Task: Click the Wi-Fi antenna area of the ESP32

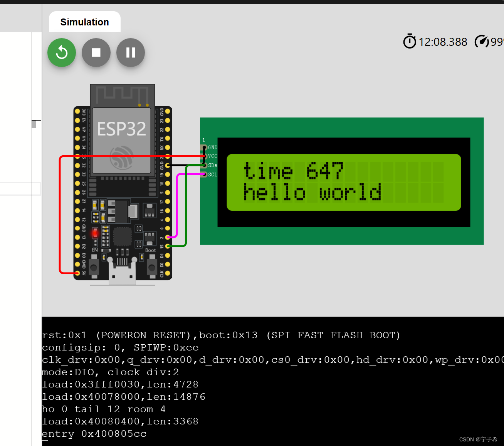Action: 122,94
